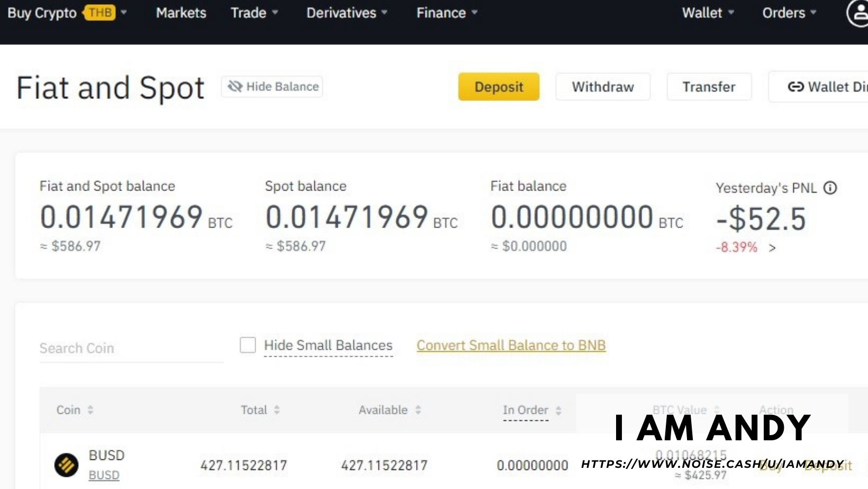Open Yesterday's PNL details arrow

coord(772,248)
